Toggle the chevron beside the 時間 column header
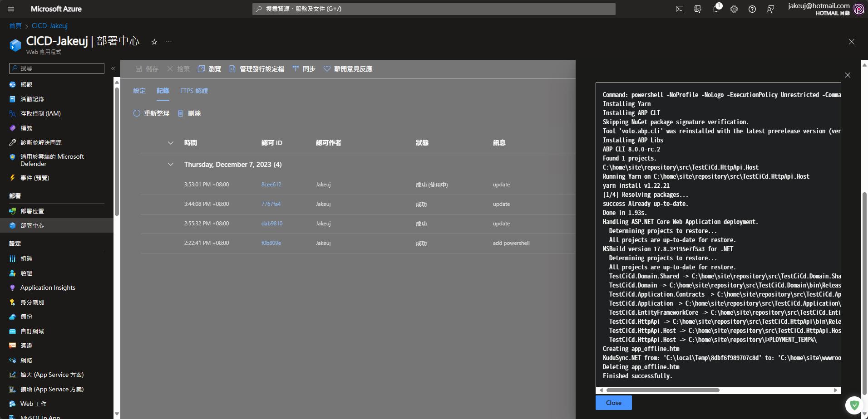 (x=171, y=143)
